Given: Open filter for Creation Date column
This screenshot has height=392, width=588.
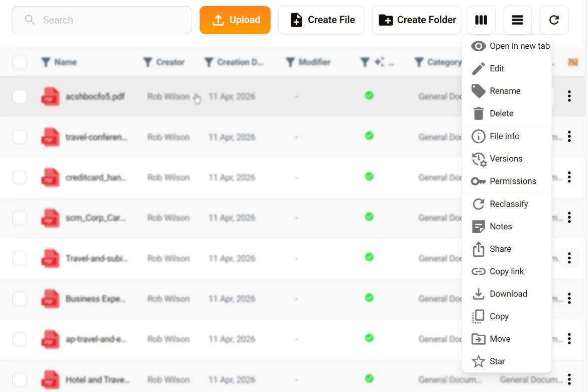Looking at the screenshot, I should click(x=209, y=62).
